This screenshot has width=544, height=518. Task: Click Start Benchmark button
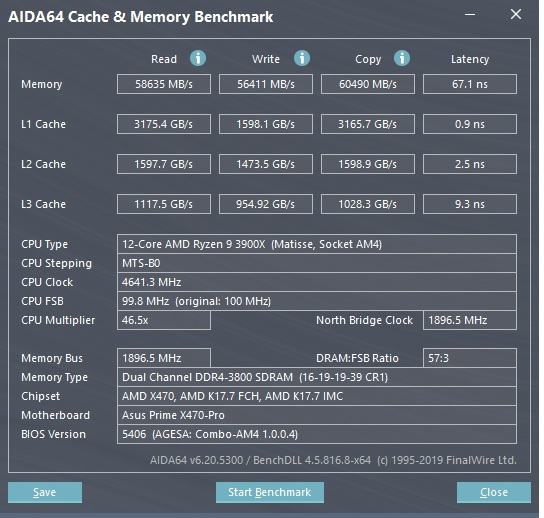pos(270,492)
